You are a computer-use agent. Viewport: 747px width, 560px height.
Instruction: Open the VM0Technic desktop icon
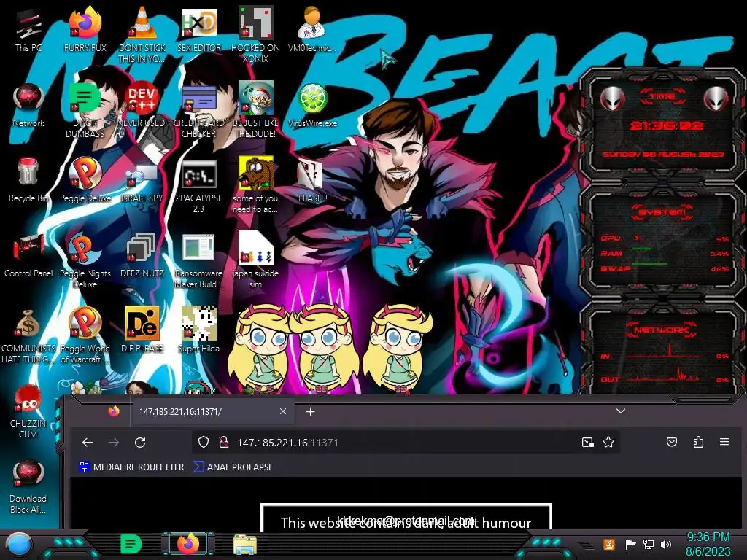point(312,29)
